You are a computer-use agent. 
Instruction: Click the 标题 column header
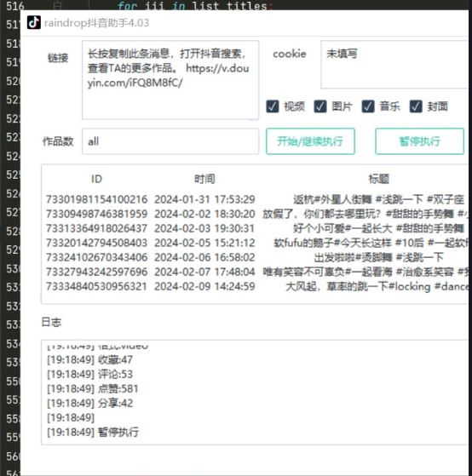pyautogui.click(x=379, y=179)
